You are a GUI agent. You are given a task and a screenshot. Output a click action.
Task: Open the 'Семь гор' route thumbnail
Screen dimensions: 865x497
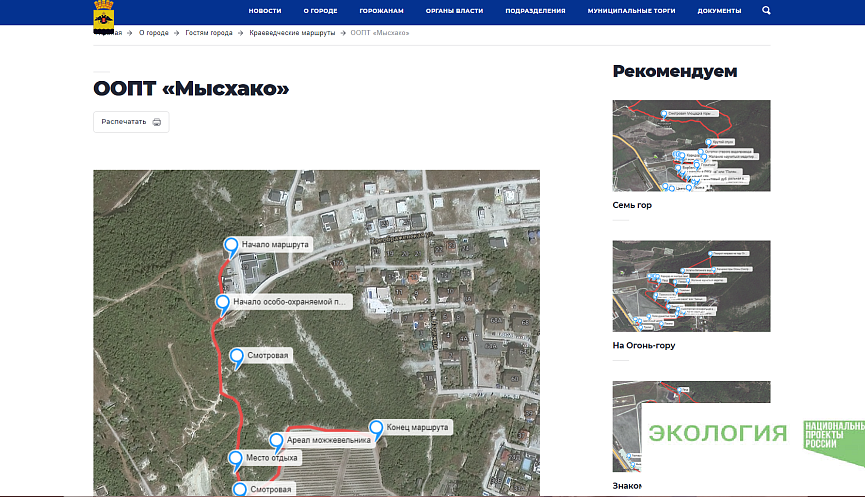691,146
